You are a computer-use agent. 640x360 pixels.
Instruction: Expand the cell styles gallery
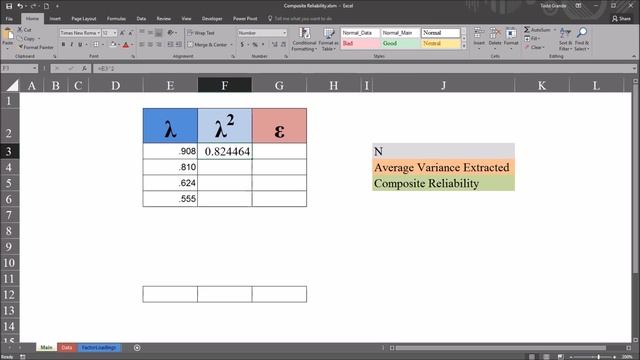(464, 46)
